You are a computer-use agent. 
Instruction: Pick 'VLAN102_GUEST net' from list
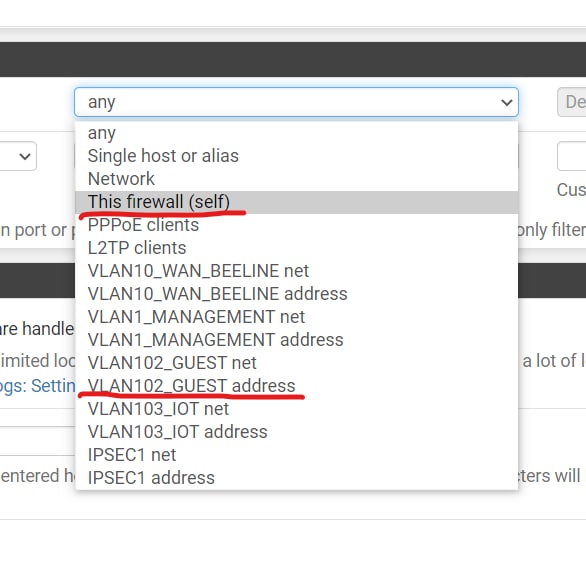coord(296,363)
